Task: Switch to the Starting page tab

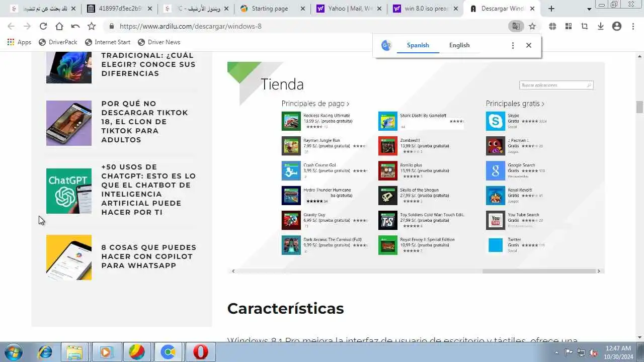Action: point(272,9)
